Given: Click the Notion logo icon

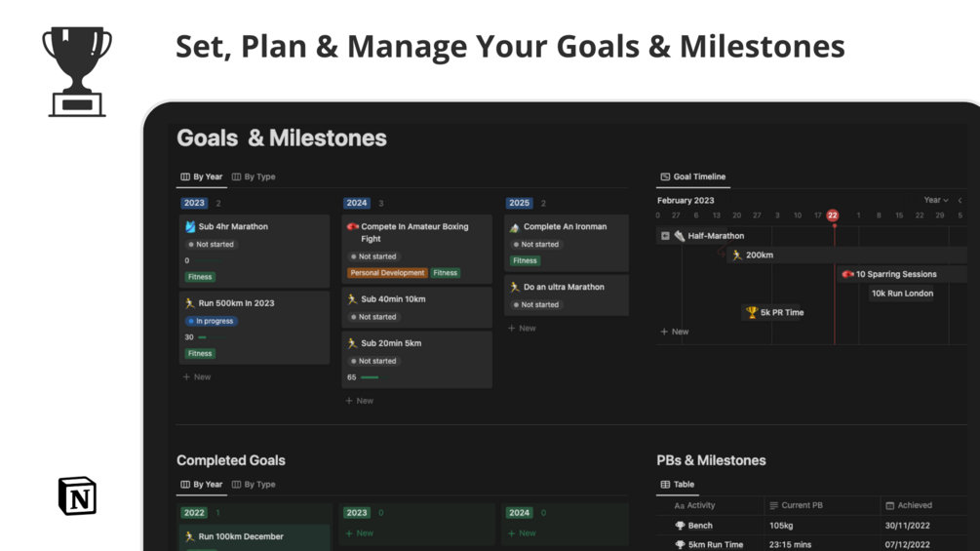Looking at the screenshot, I should pos(77,495).
